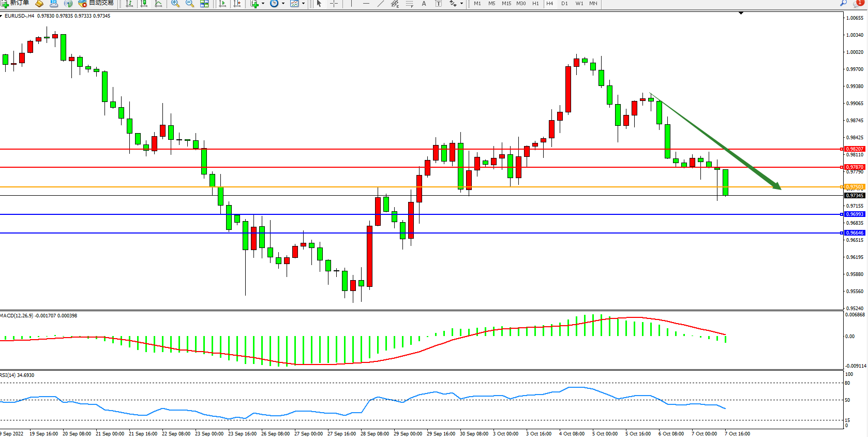The height and width of the screenshot is (437, 868).
Task: Toggle chart shift button
Action: (237, 4)
